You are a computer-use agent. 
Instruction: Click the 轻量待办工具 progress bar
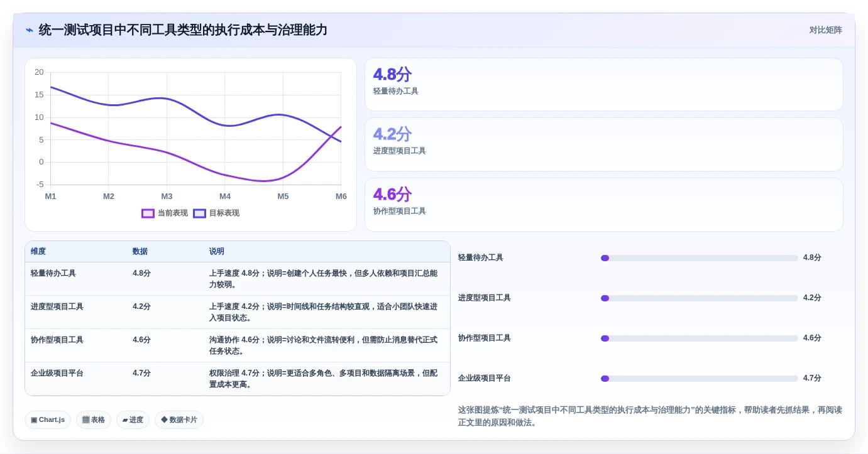(700, 258)
